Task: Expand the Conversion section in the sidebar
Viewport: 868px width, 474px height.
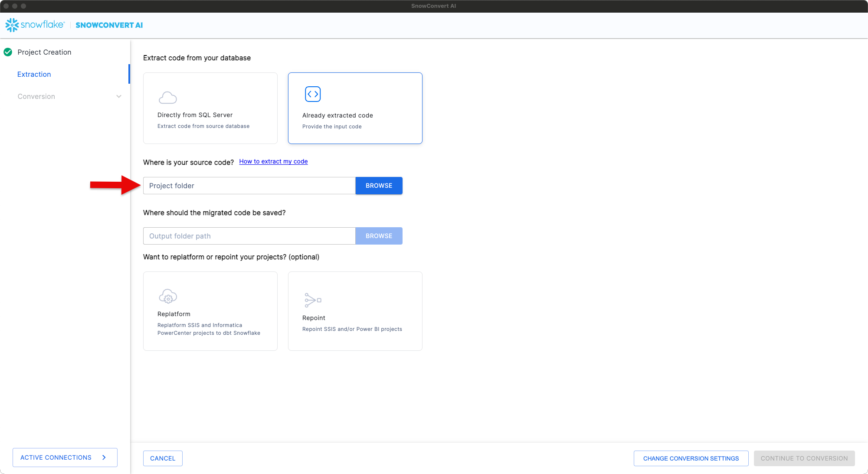Action: coord(119,96)
